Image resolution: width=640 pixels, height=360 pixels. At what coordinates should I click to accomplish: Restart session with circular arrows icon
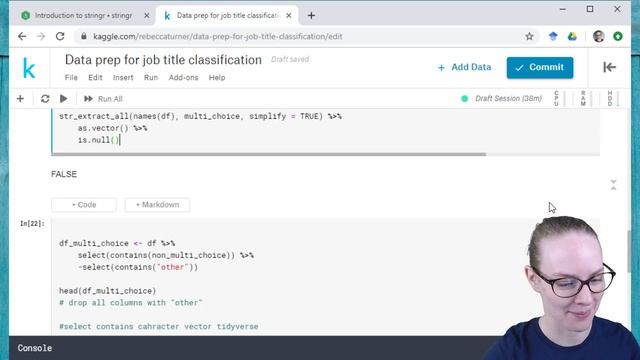click(45, 99)
